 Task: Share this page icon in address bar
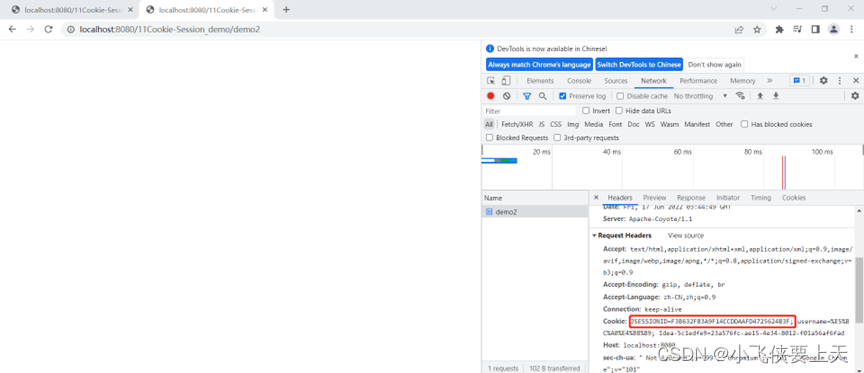pos(739,30)
